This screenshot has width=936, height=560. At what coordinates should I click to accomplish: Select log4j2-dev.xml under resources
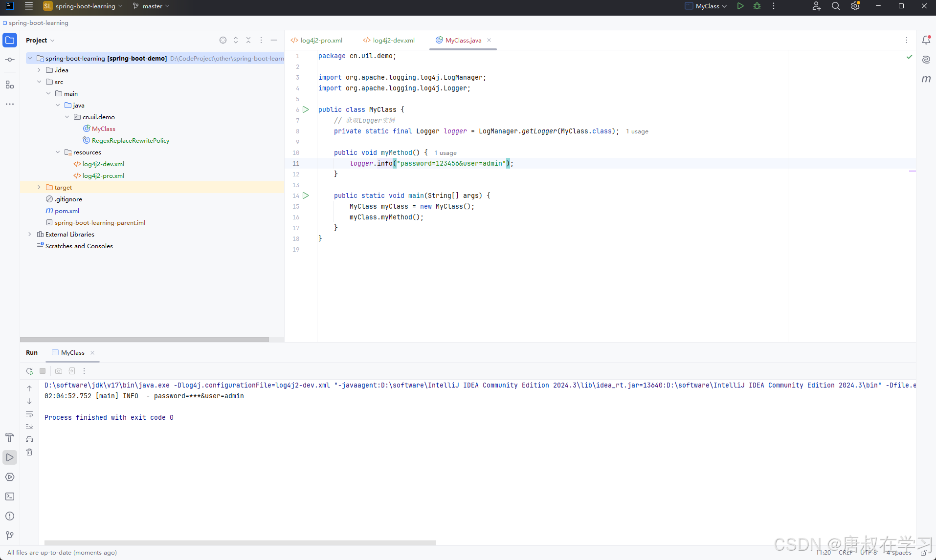point(103,164)
